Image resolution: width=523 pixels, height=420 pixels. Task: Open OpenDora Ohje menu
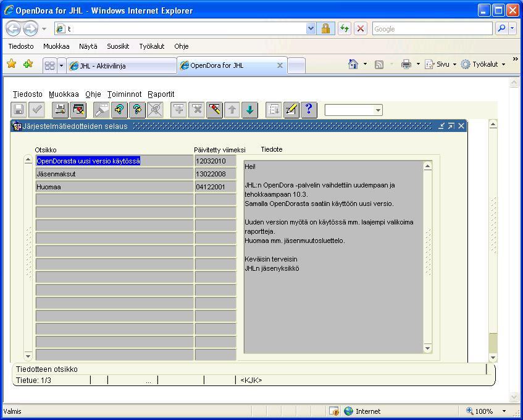tap(93, 94)
